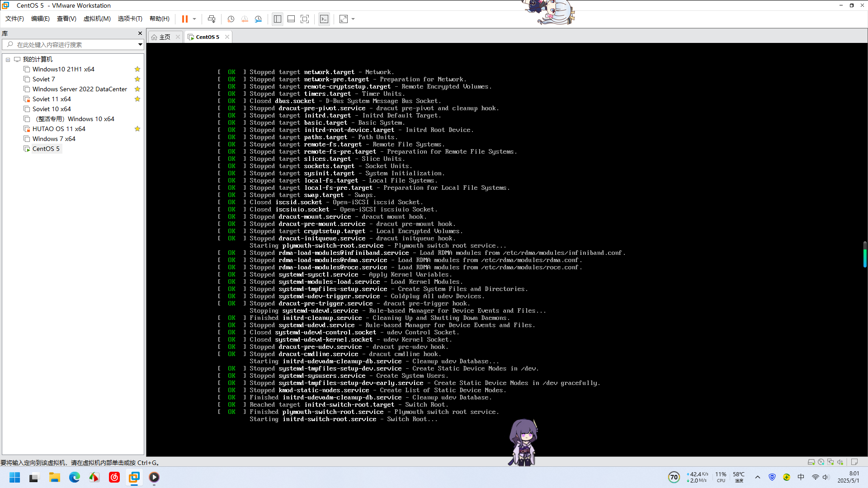Open the 查看(V) menu
This screenshot has height=488, width=868.
click(66, 19)
